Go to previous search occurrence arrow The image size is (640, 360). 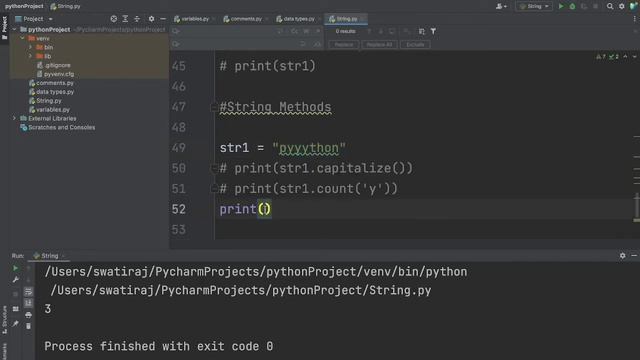click(x=369, y=31)
